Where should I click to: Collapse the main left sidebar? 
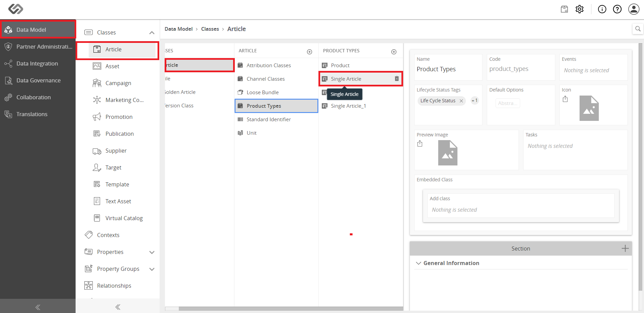click(x=38, y=307)
